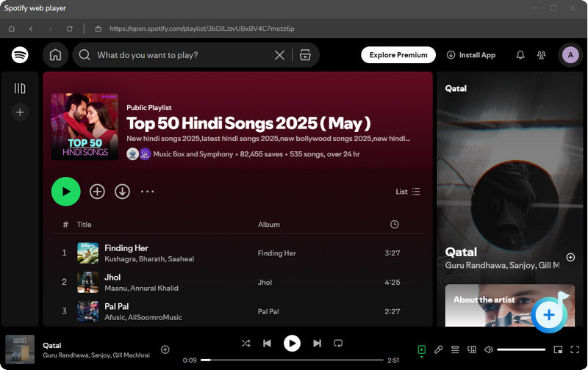
Task: Open Friend Activity icon
Action: pyautogui.click(x=541, y=55)
